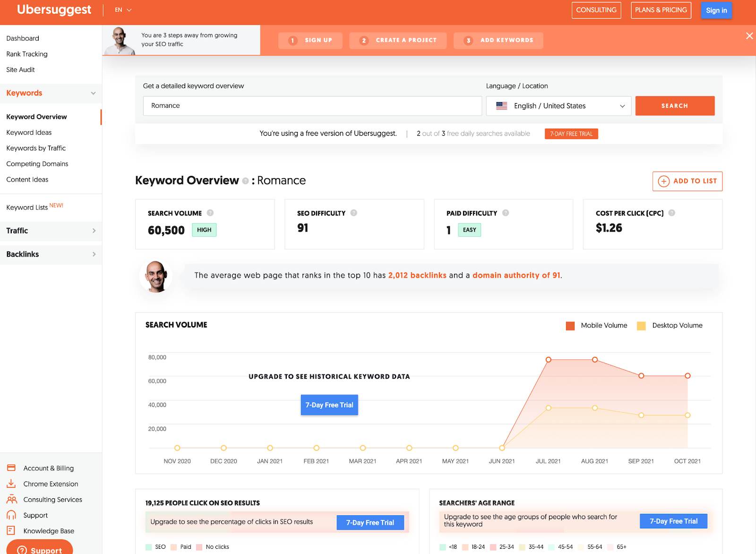The width and height of the screenshot is (756, 554).
Task: Open the English / United States location dropdown
Action: [558, 106]
